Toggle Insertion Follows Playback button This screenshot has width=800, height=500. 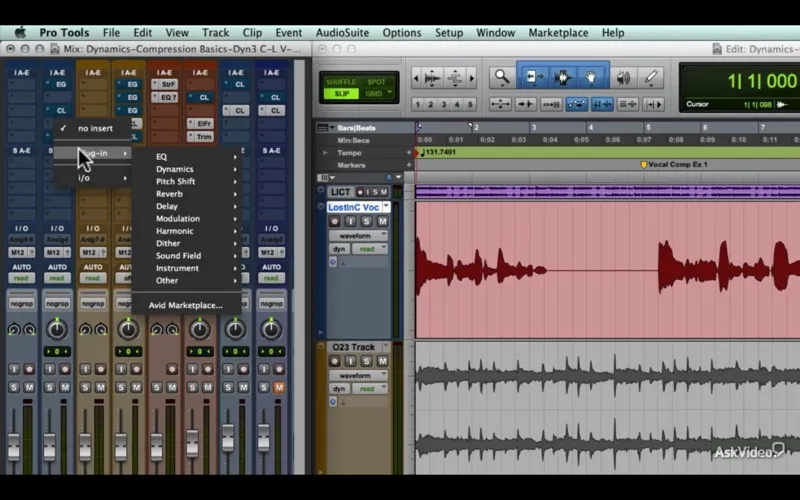tap(654, 104)
